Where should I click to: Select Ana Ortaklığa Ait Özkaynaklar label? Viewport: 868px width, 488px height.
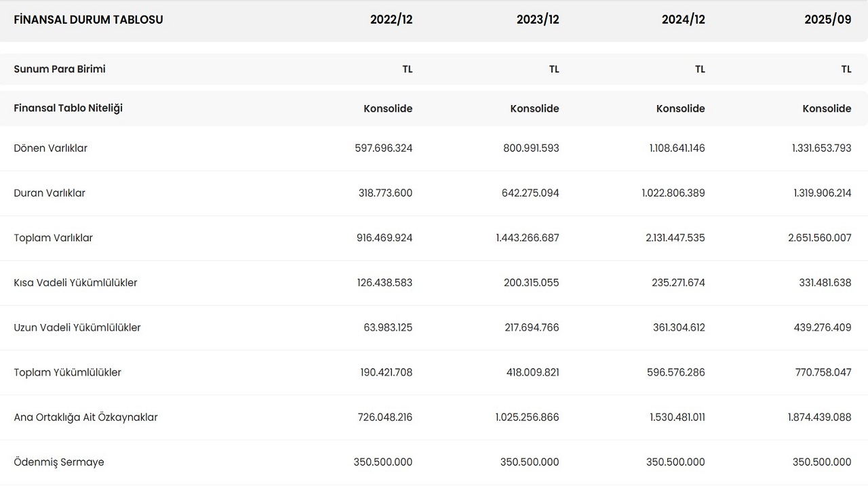pos(85,418)
